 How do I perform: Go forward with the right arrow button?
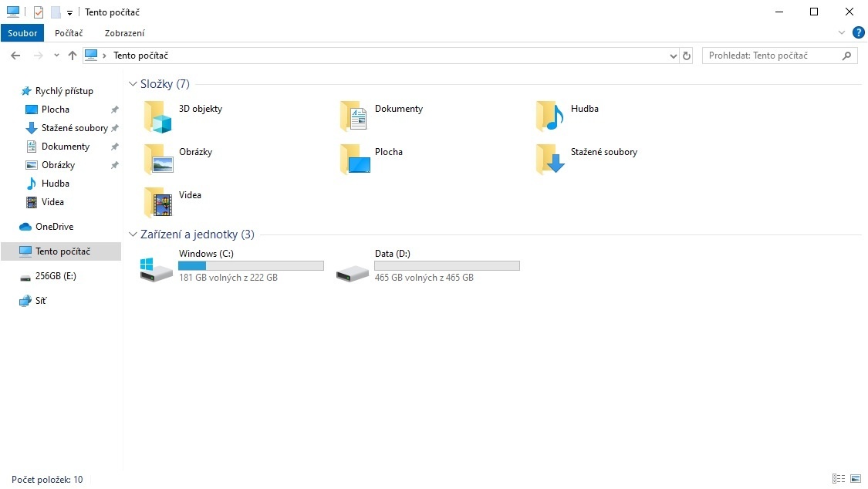[39, 56]
